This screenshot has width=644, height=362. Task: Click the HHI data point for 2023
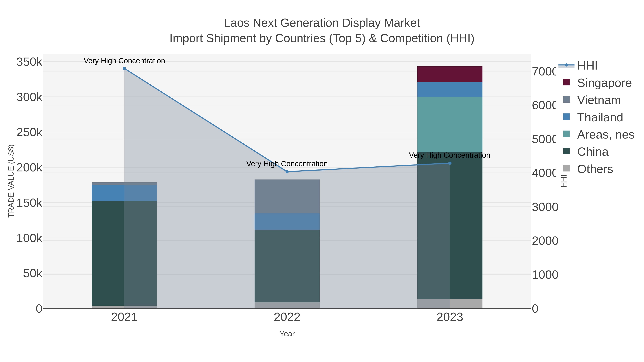[x=450, y=163]
